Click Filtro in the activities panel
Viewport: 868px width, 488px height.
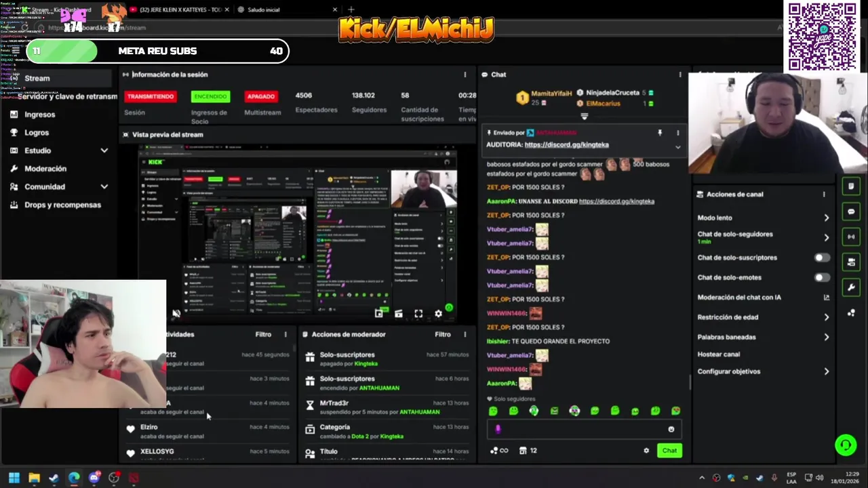pos(263,334)
